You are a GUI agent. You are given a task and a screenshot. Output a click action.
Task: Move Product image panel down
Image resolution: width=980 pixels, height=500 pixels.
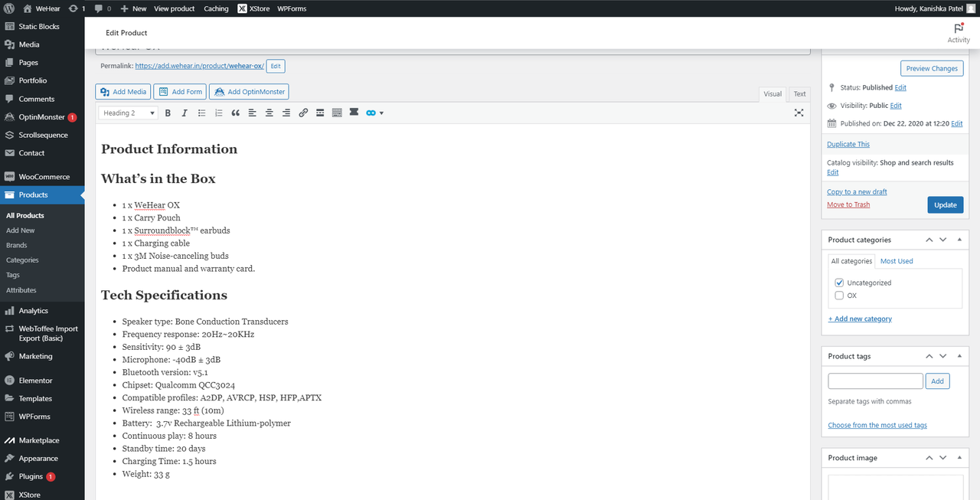[943, 458]
